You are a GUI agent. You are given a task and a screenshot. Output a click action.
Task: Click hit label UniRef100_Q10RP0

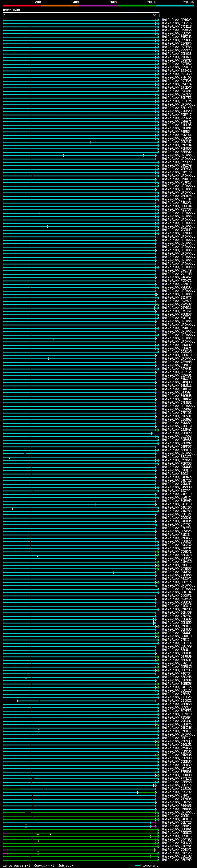point(176,43)
